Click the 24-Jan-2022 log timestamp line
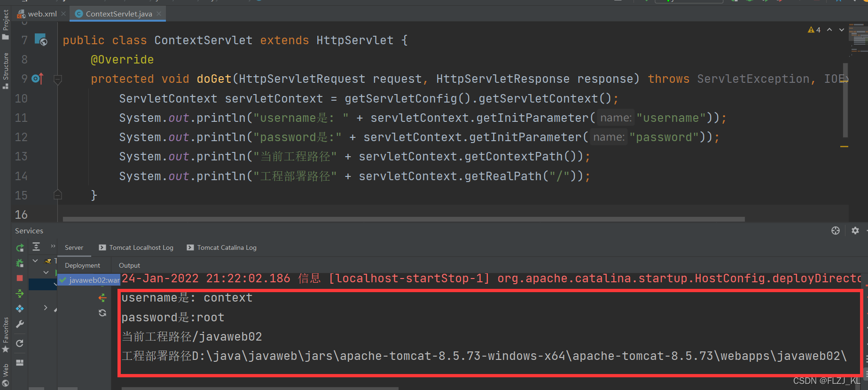 pos(491,279)
